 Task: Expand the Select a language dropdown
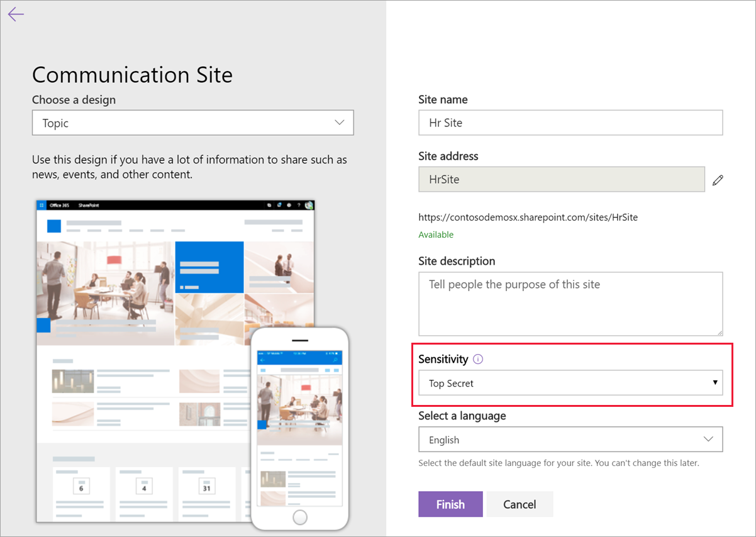click(x=570, y=439)
